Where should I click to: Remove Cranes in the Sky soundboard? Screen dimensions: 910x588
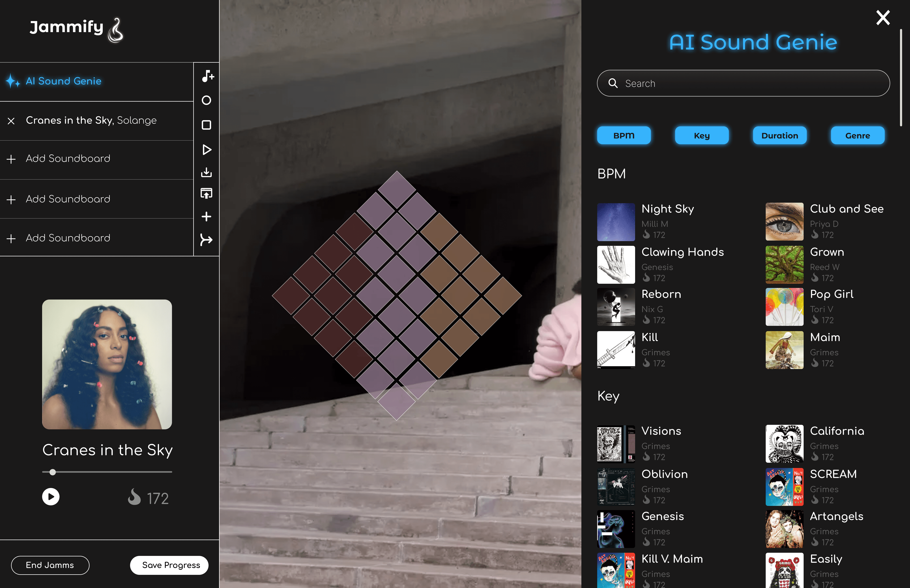pos(11,121)
